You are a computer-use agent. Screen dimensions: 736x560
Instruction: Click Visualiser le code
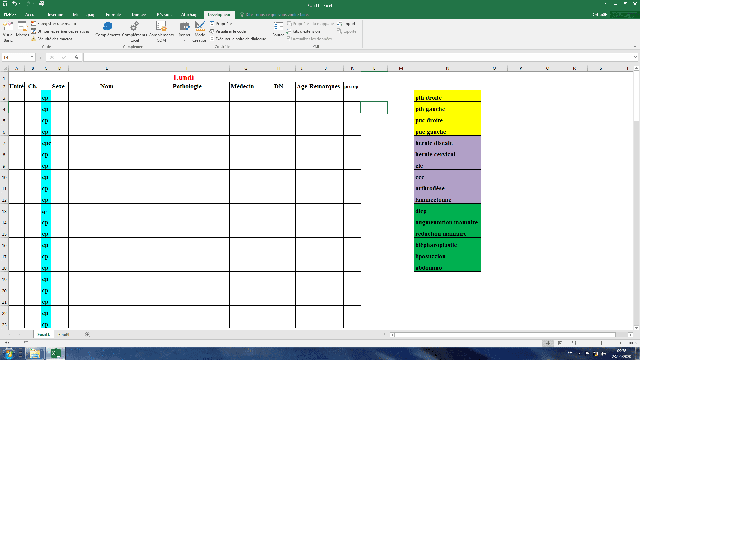(x=230, y=31)
